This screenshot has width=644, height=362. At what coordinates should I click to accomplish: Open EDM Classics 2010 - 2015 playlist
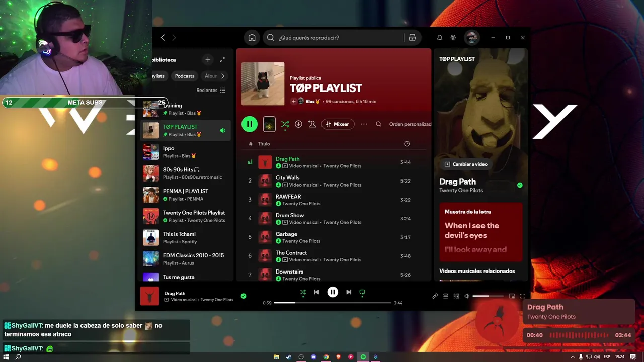click(186, 259)
